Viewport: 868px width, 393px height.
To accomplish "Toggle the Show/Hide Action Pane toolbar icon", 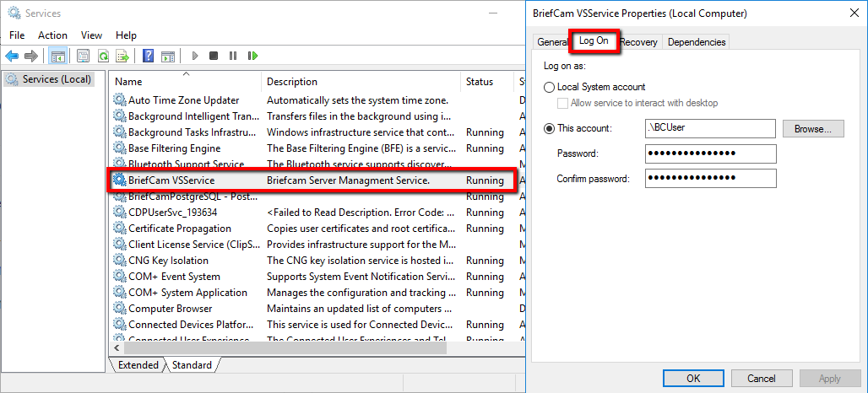I will (x=168, y=56).
